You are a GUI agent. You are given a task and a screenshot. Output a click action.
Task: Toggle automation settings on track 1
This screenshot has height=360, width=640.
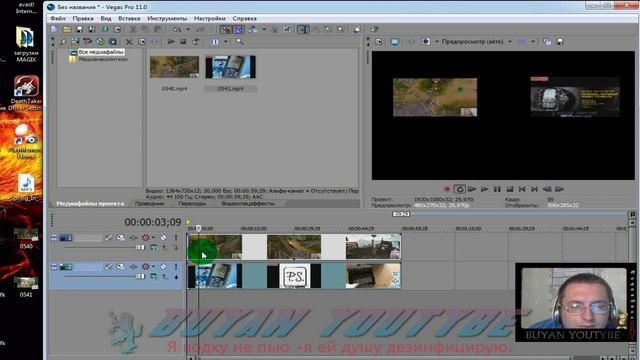[x=146, y=238]
